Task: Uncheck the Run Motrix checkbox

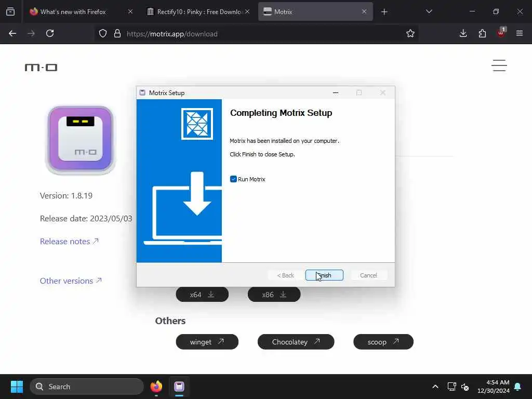Action: point(233,179)
